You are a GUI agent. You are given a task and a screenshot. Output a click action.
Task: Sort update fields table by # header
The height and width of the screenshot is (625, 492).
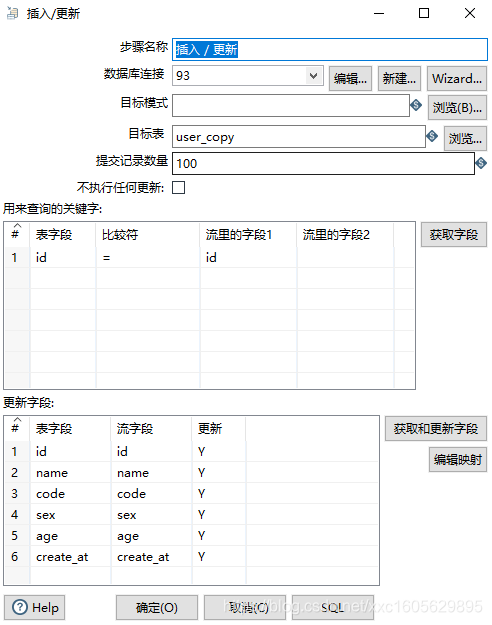(x=16, y=428)
